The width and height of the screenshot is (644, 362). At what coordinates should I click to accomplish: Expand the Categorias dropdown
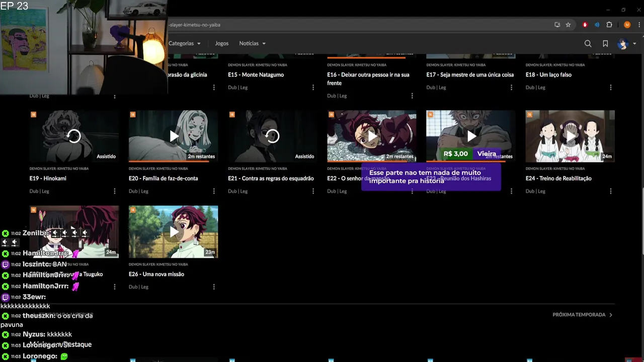[x=185, y=43]
